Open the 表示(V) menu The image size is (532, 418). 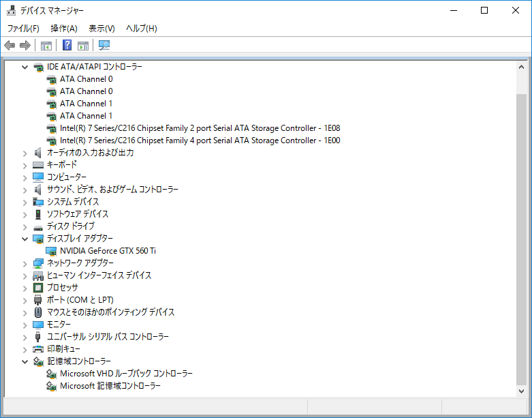(x=101, y=28)
